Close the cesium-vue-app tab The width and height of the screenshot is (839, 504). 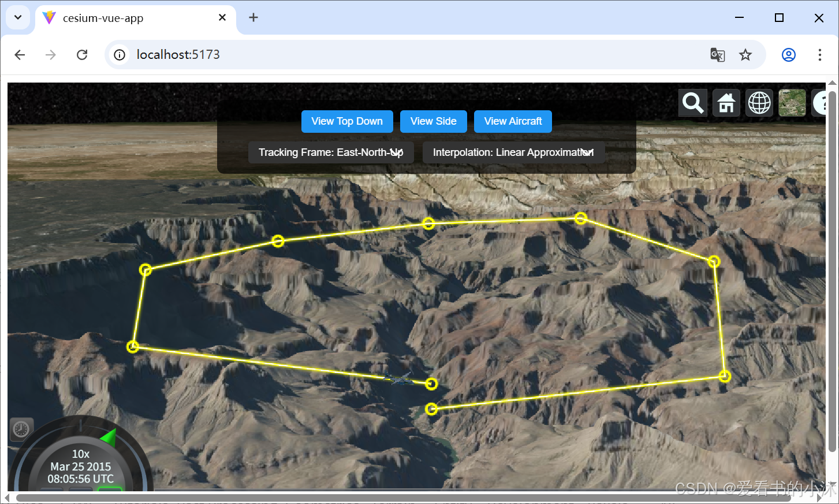point(222,18)
